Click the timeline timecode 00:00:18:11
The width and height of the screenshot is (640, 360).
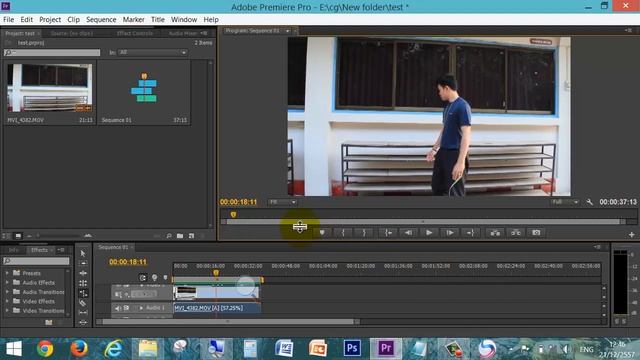(x=128, y=262)
